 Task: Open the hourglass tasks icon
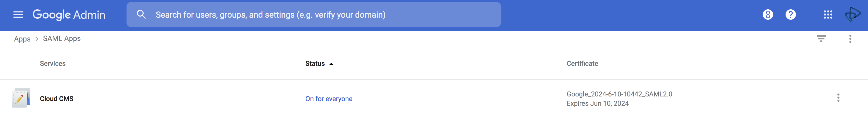768,15
